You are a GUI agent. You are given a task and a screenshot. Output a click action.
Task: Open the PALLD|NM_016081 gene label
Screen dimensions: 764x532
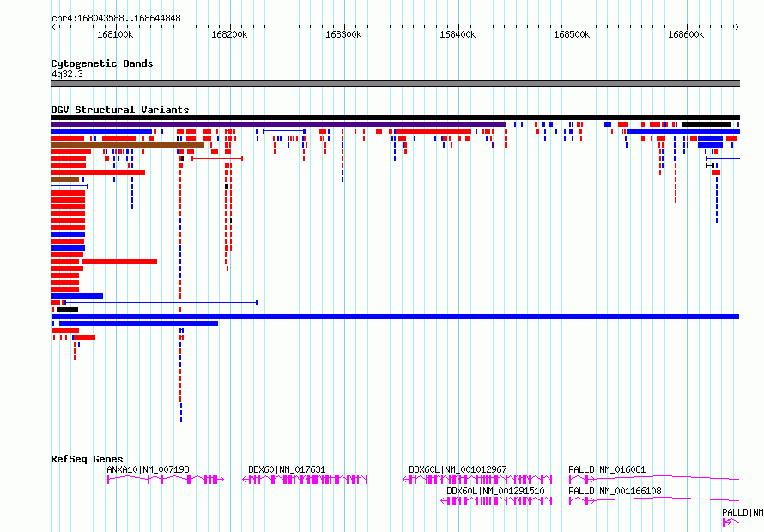[607, 469]
